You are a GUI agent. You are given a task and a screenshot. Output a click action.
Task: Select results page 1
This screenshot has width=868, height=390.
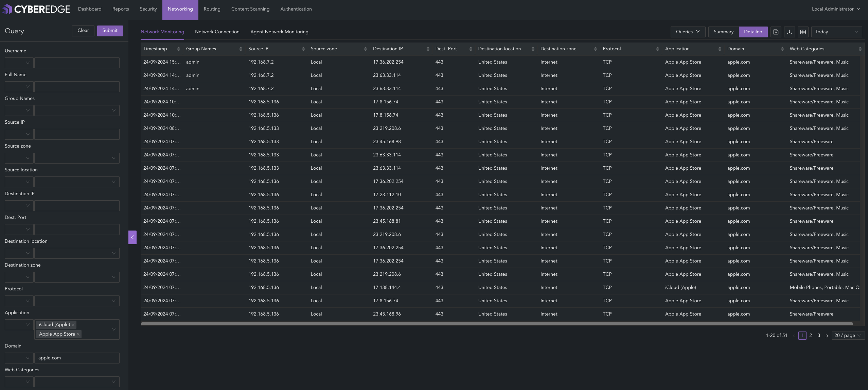pyautogui.click(x=802, y=336)
